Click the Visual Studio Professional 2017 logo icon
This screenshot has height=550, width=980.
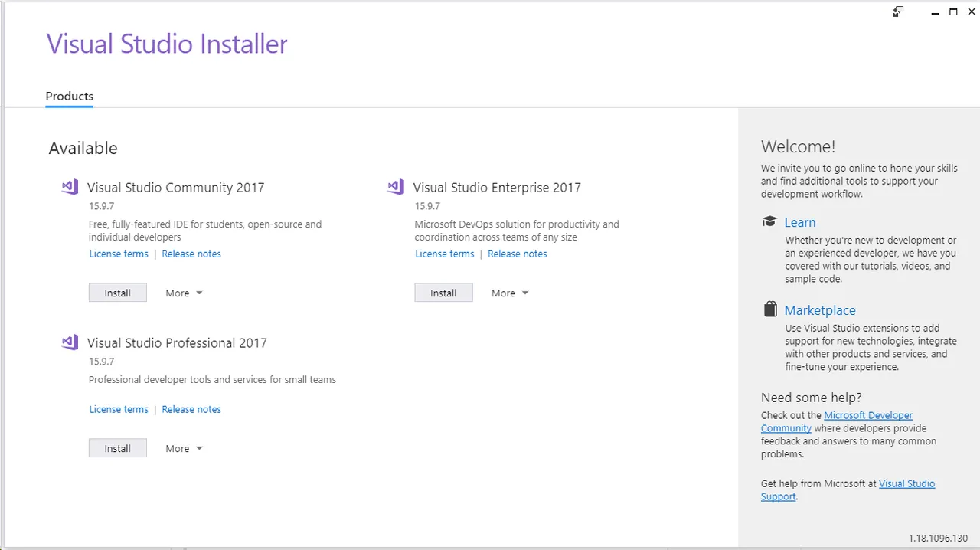click(x=70, y=342)
